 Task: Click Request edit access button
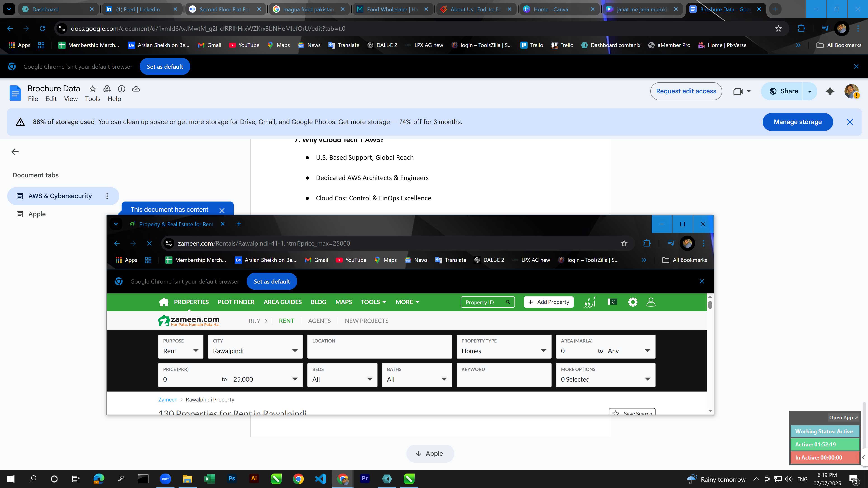coord(686,91)
